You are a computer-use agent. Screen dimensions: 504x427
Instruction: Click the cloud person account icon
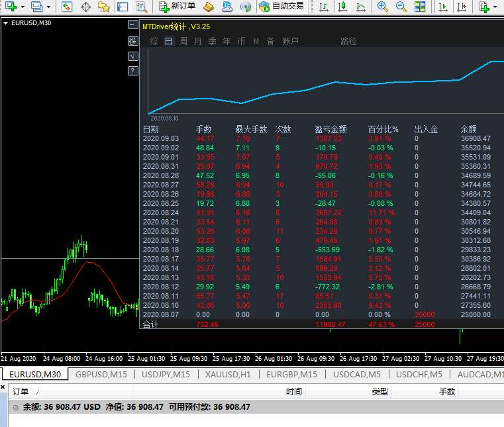click(x=227, y=7)
